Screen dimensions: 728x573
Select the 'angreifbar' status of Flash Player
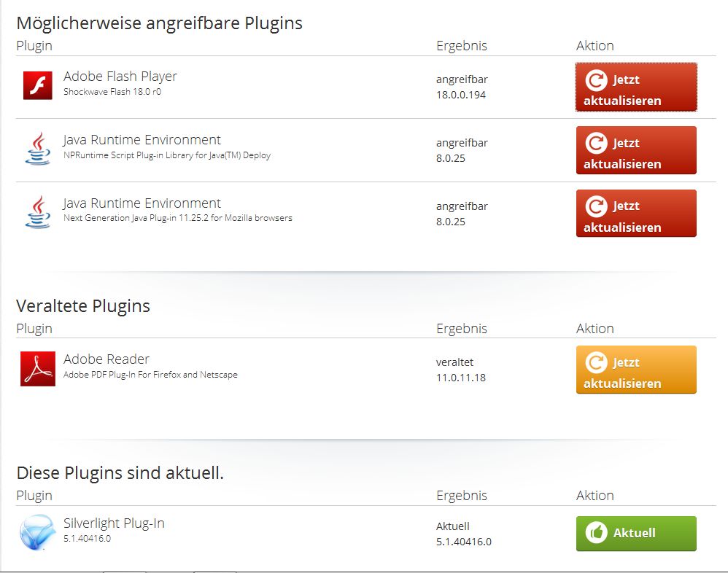[x=462, y=79]
